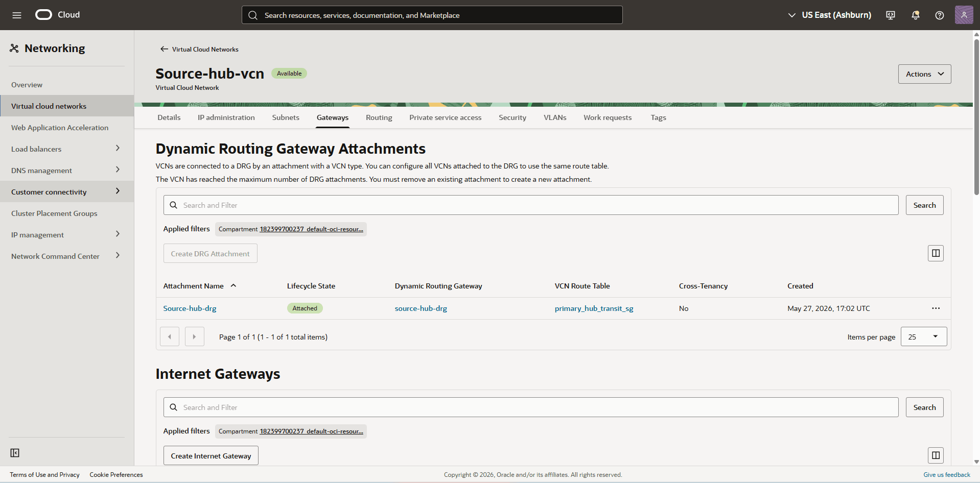Expand Load balancers in the sidebar
980x483 pixels.
(x=118, y=148)
